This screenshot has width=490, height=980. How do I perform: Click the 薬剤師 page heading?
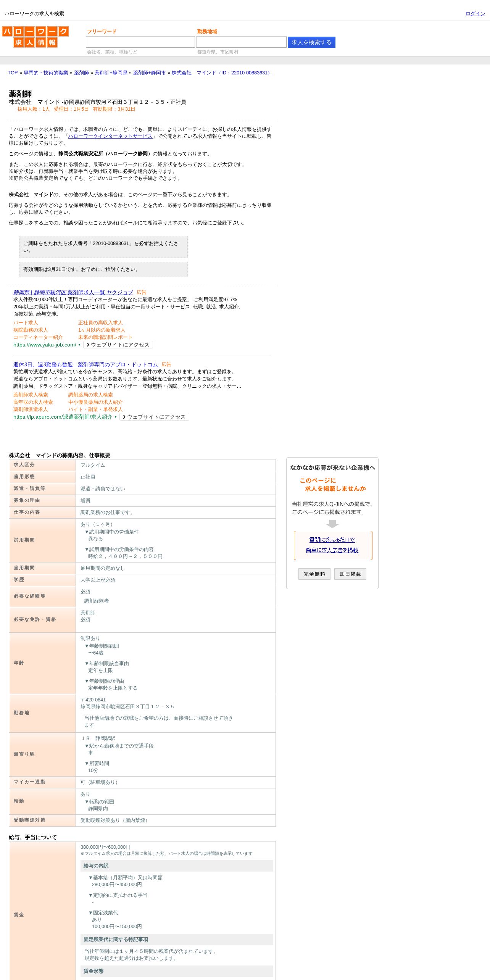click(20, 94)
